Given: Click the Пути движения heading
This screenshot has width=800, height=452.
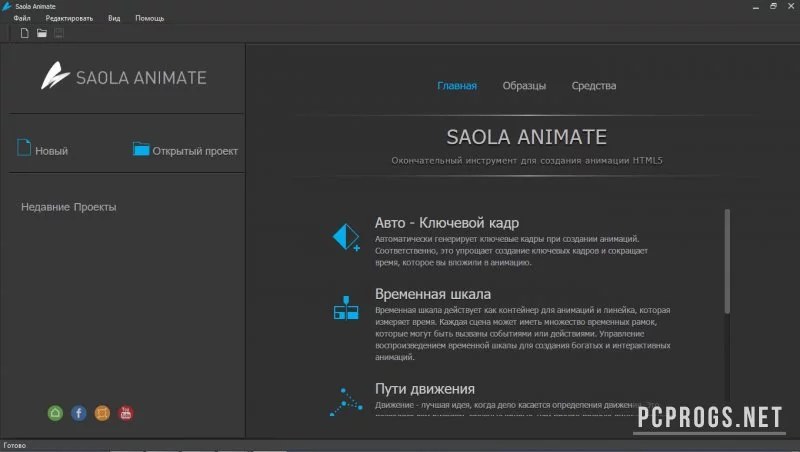Looking at the screenshot, I should (424, 389).
